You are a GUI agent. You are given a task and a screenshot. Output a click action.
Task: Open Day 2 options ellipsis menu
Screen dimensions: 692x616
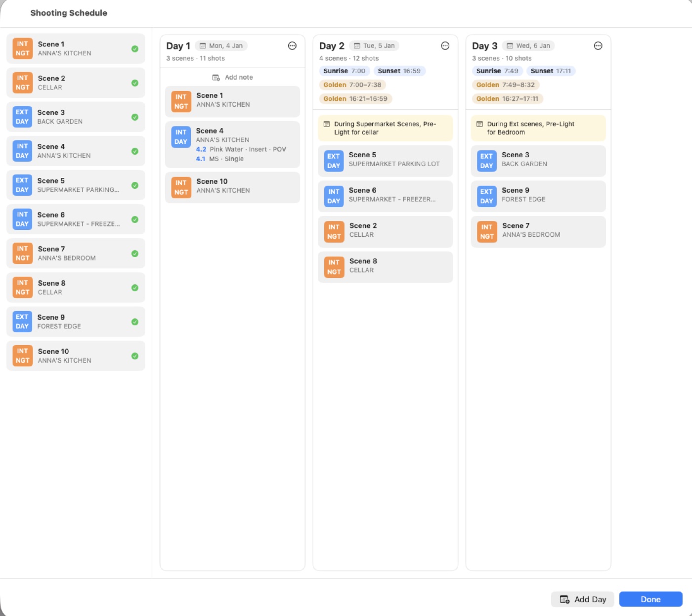445,46
